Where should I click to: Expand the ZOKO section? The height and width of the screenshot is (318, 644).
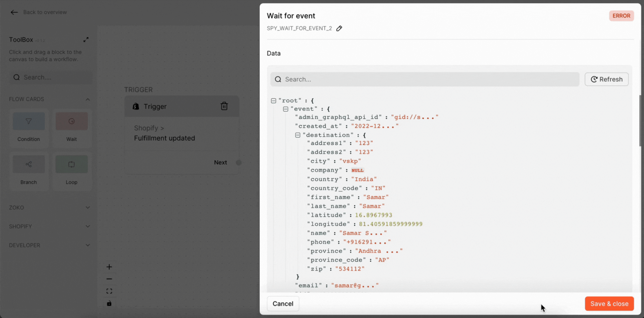50,208
